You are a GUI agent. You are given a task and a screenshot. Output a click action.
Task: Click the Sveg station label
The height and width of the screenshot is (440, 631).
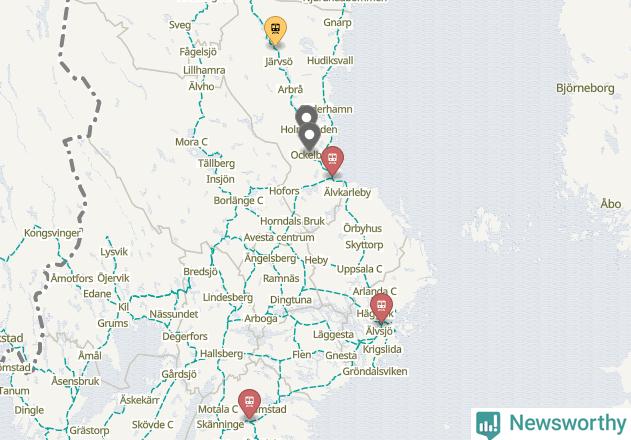tap(180, 25)
